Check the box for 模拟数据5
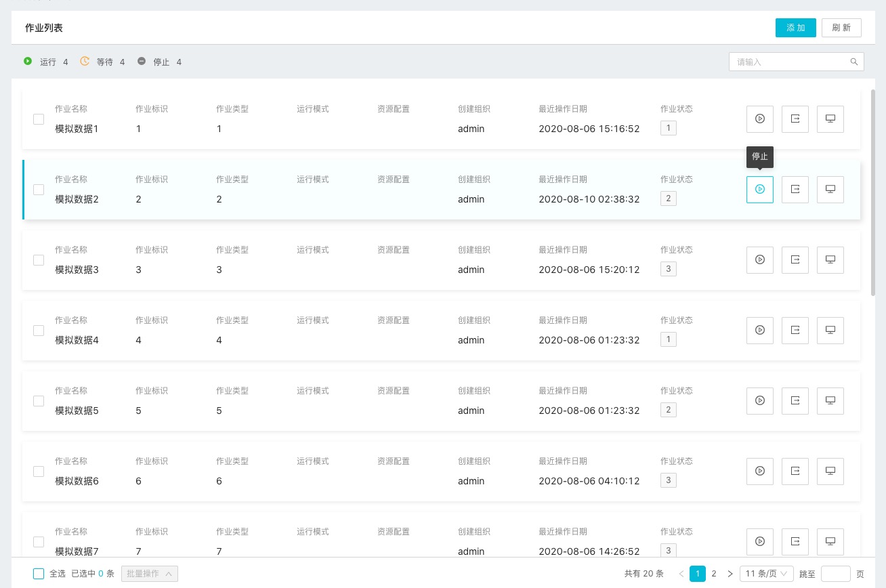The width and height of the screenshot is (886, 588). point(39,401)
